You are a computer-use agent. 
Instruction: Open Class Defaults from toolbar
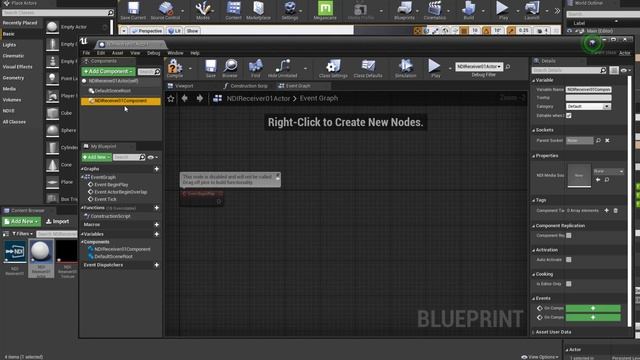(368, 67)
